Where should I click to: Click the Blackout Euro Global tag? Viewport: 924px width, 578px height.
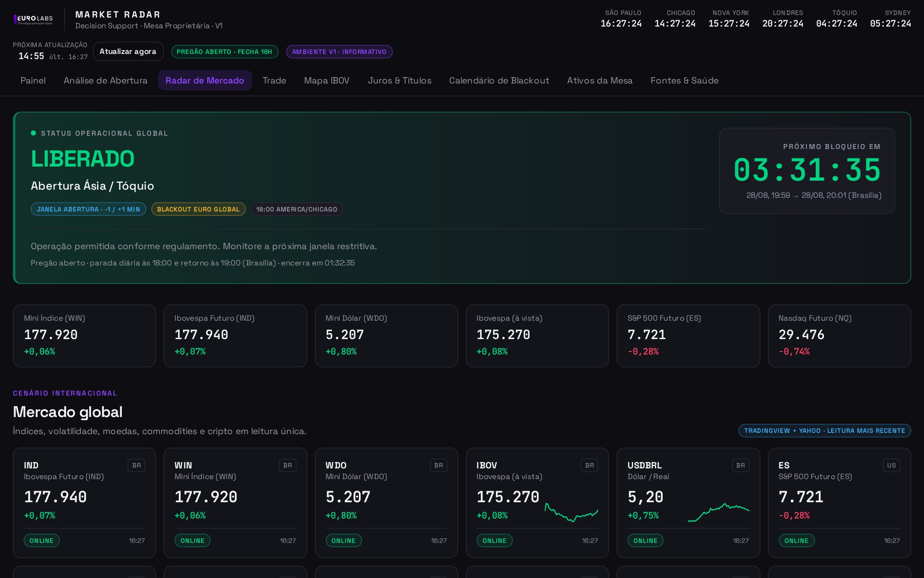coord(198,209)
